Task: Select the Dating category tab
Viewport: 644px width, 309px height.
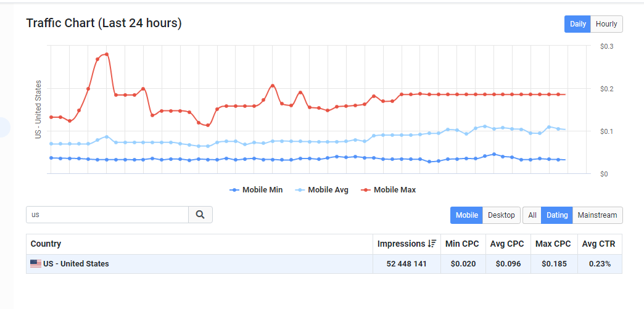Action: (x=557, y=215)
